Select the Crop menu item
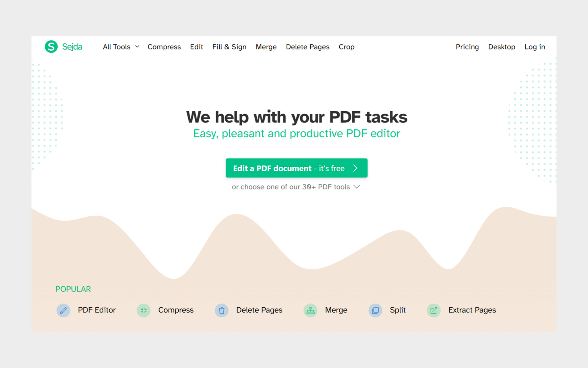 tap(347, 47)
